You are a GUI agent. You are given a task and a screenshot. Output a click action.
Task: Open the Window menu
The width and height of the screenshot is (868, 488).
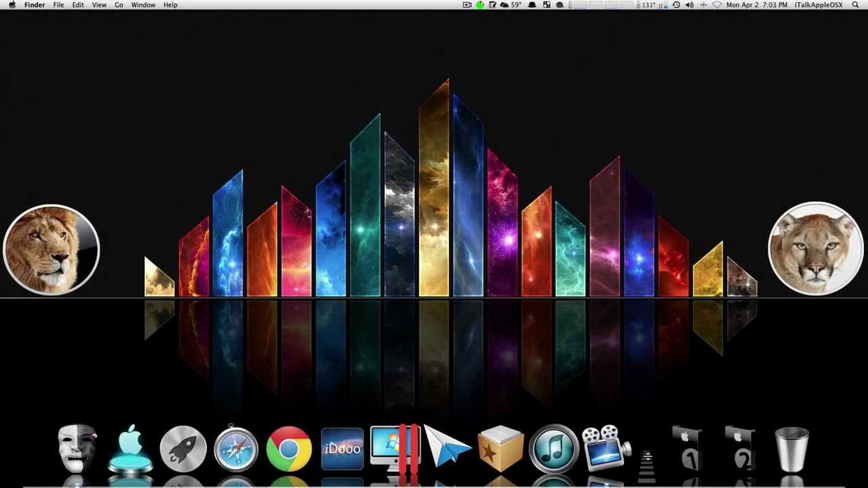point(143,5)
